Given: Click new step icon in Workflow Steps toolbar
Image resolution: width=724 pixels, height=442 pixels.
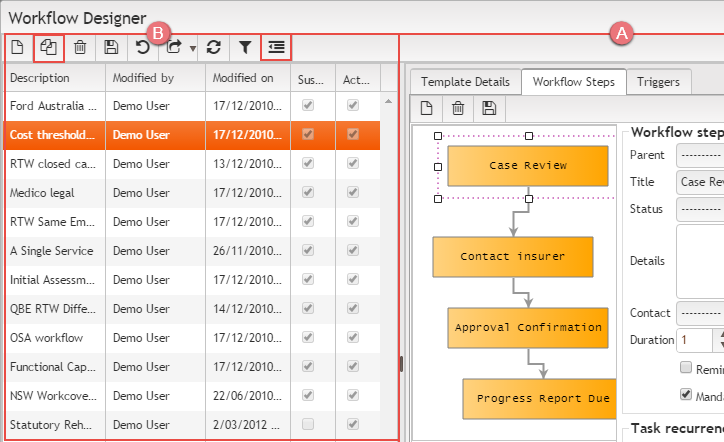Looking at the screenshot, I should 427,108.
